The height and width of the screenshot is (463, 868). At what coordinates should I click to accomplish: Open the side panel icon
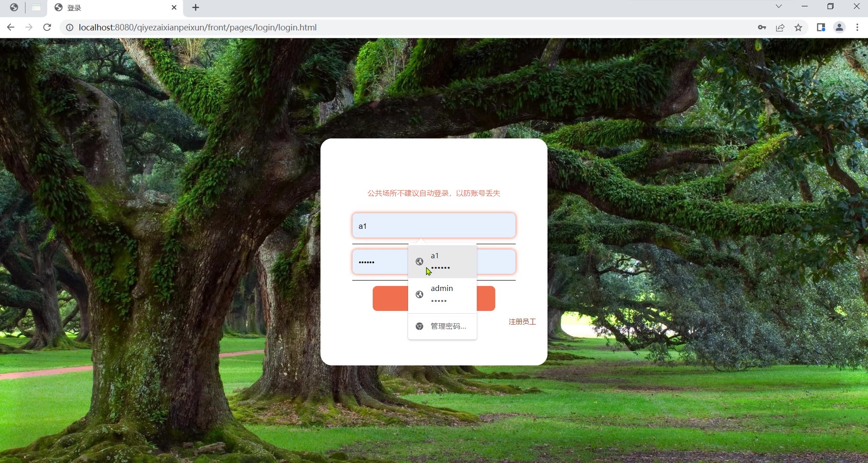click(821, 28)
